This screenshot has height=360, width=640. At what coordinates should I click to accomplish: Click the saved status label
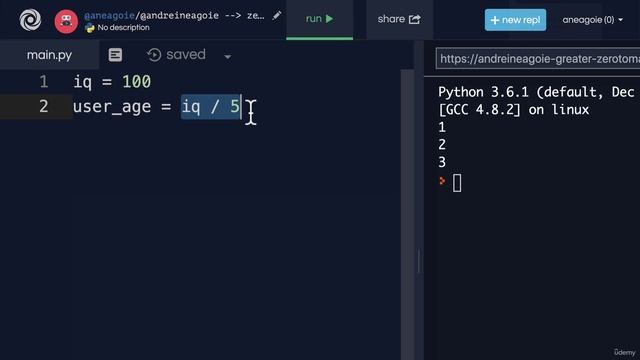click(186, 54)
